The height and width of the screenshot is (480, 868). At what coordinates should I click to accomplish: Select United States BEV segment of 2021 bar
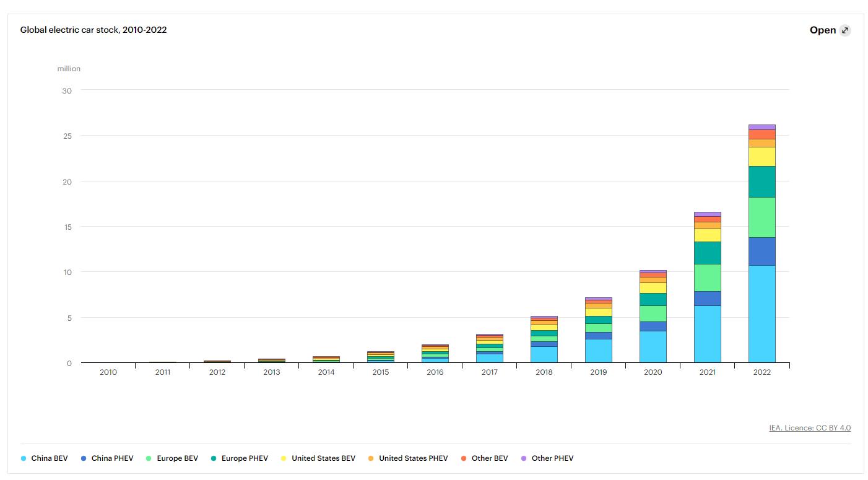(708, 235)
